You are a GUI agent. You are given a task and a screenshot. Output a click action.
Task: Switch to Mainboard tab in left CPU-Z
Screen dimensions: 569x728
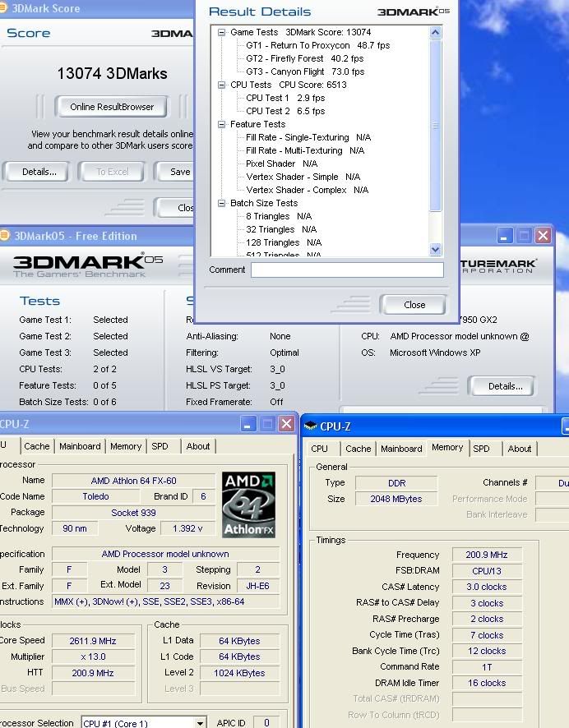(x=80, y=446)
